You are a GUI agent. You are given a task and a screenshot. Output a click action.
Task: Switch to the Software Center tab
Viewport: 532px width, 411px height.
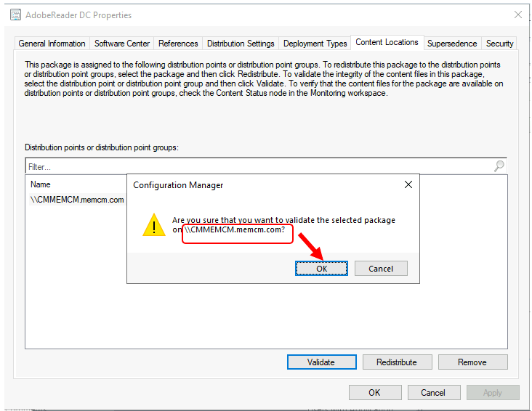point(122,44)
